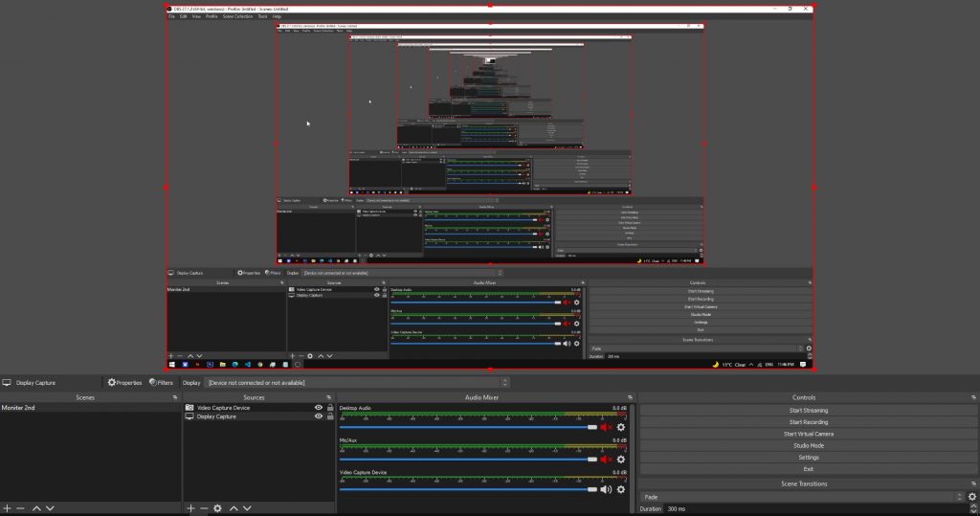Add a new source with plus icon in Sources dock
The height and width of the screenshot is (516, 980).
click(190, 508)
